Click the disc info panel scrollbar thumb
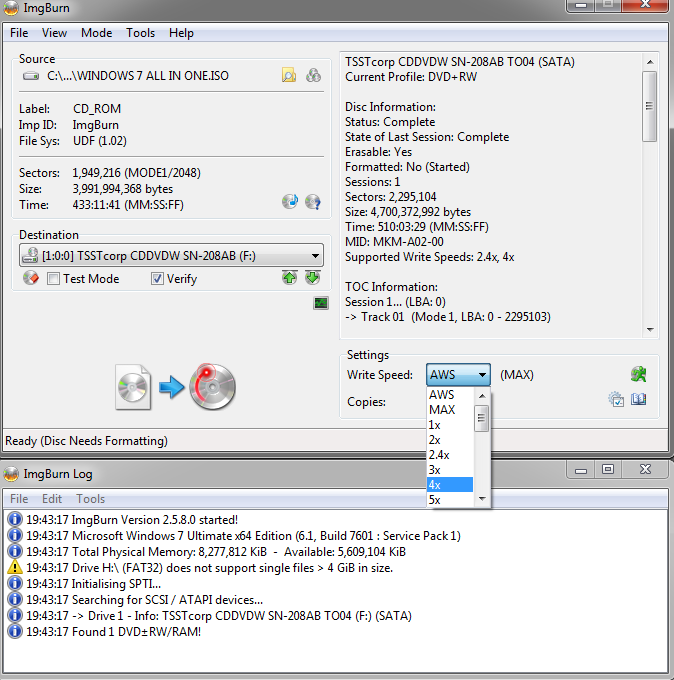This screenshot has height=680, width=674. 649,106
